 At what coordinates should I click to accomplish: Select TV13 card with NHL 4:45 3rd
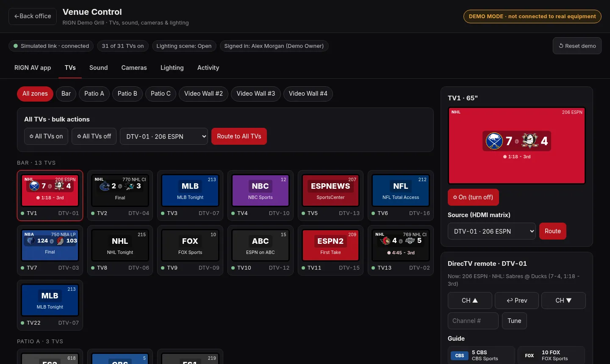click(401, 251)
